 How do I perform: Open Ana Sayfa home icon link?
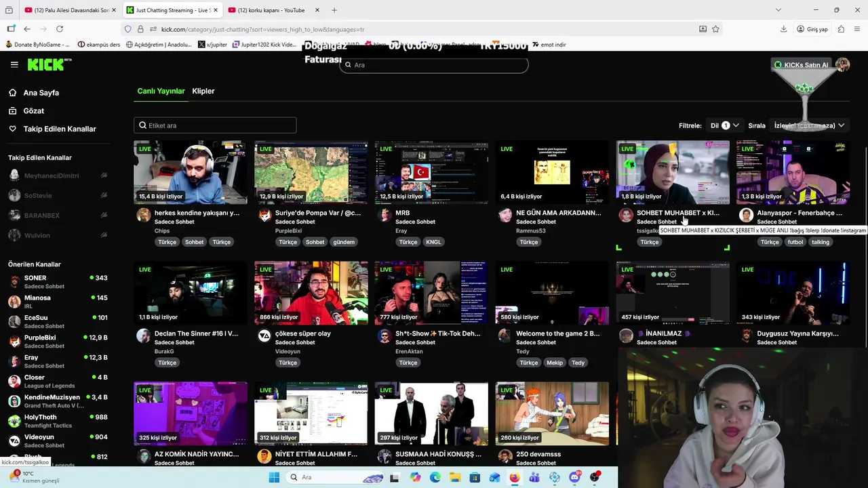pyautogui.click(x=12, y=93)
